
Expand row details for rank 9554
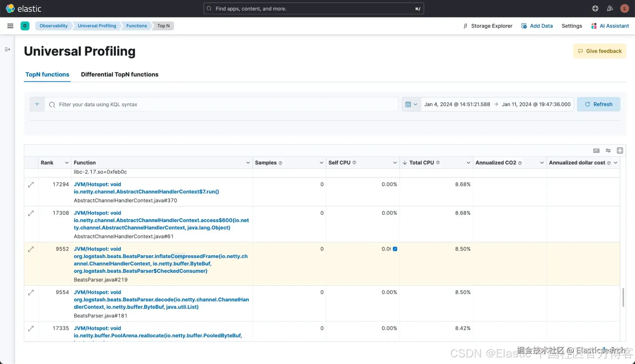pos(31,292)
